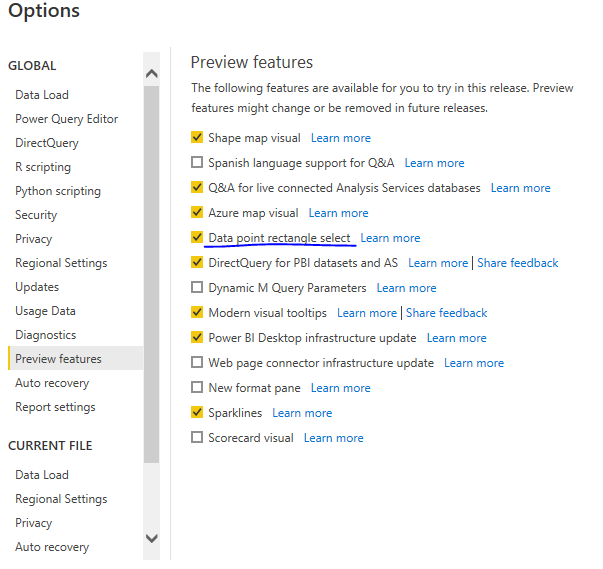Select Current File Privacy options
Screen dimensions: 603x569
click(x=33, y=523)
